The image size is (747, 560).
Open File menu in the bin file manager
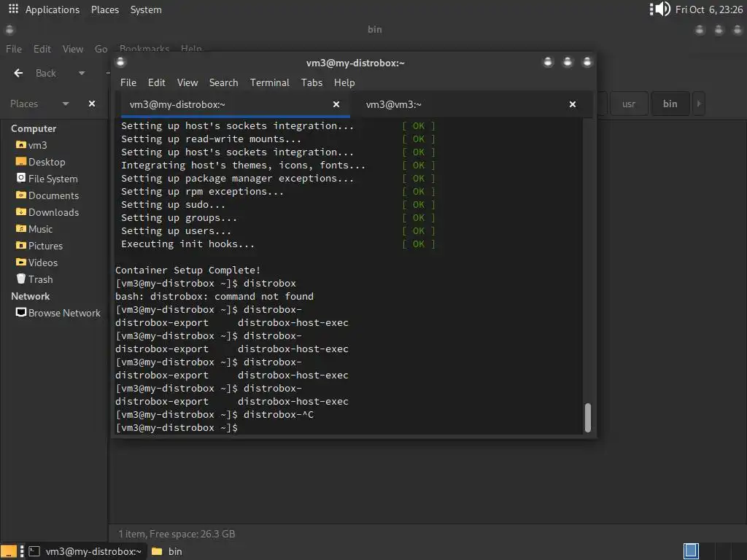pyautogui.click(x=14, y=49)
